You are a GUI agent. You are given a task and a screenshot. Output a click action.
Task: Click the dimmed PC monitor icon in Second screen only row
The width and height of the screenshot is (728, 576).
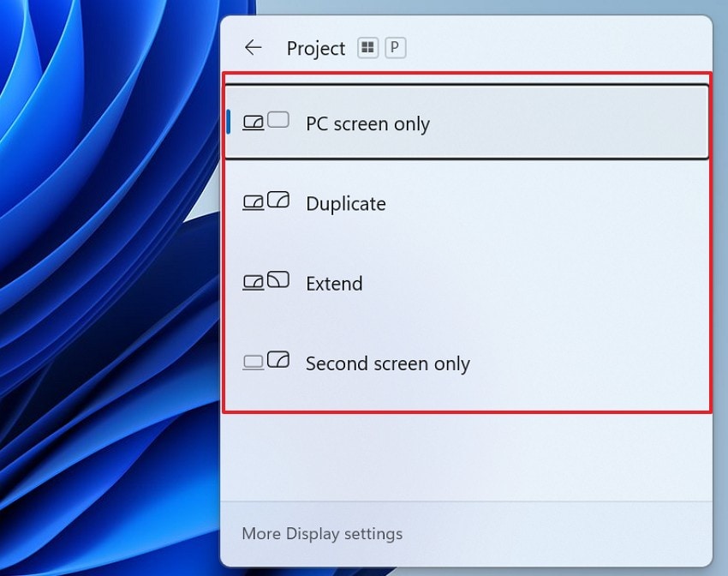click(x=252, y=363)
